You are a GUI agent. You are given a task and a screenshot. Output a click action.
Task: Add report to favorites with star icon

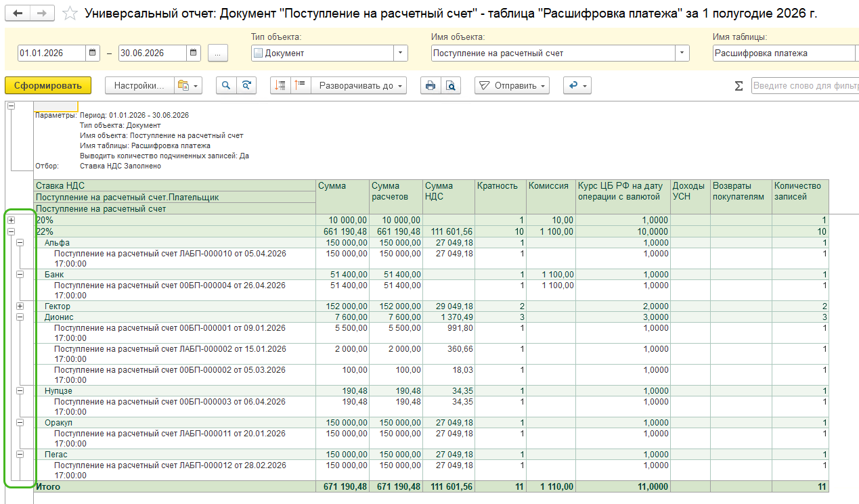(69, 14)
